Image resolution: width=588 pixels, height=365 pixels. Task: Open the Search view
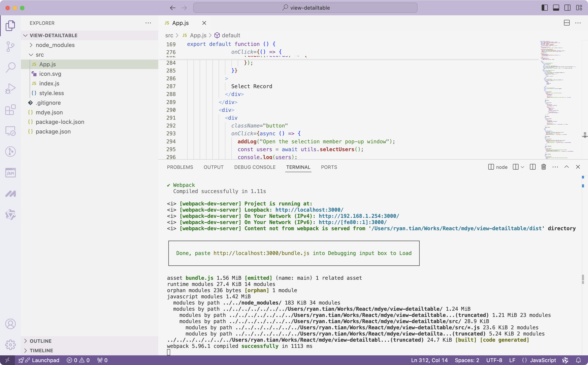(x=10, y=67)
